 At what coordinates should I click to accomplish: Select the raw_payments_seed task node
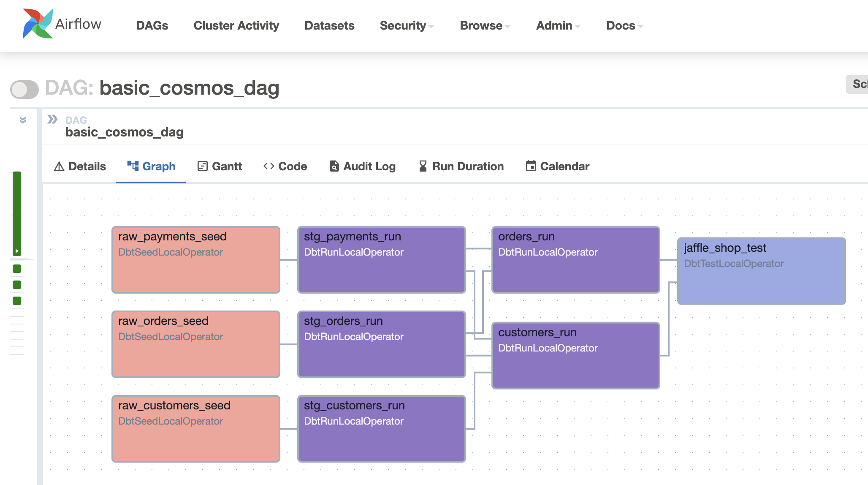pyautogui.click(x=195, y=259)
